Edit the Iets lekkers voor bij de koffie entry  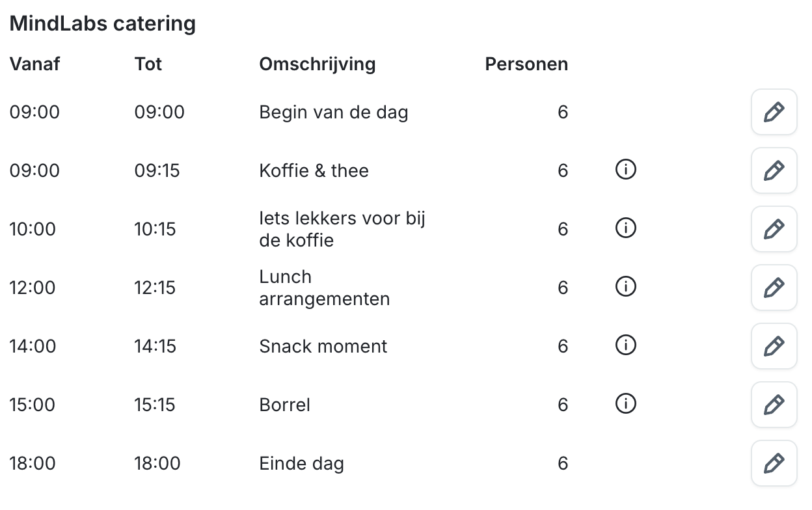point(774,229)
